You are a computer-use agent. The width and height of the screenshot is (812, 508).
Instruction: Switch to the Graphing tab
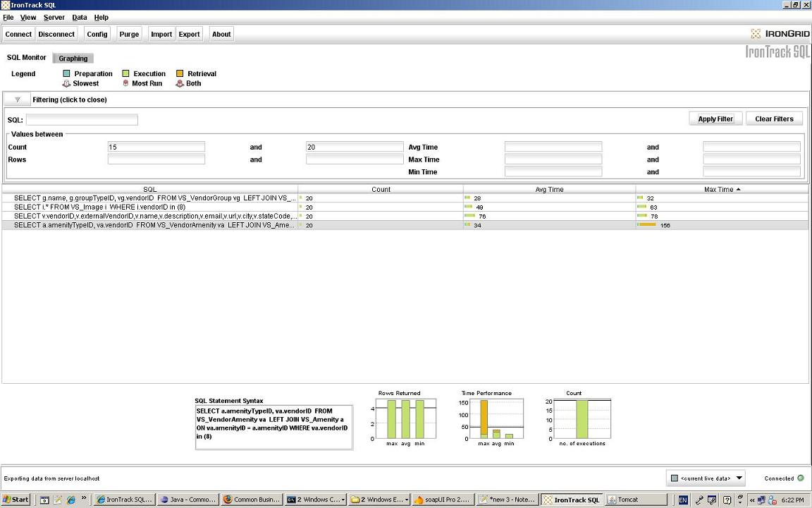(73, 58)
